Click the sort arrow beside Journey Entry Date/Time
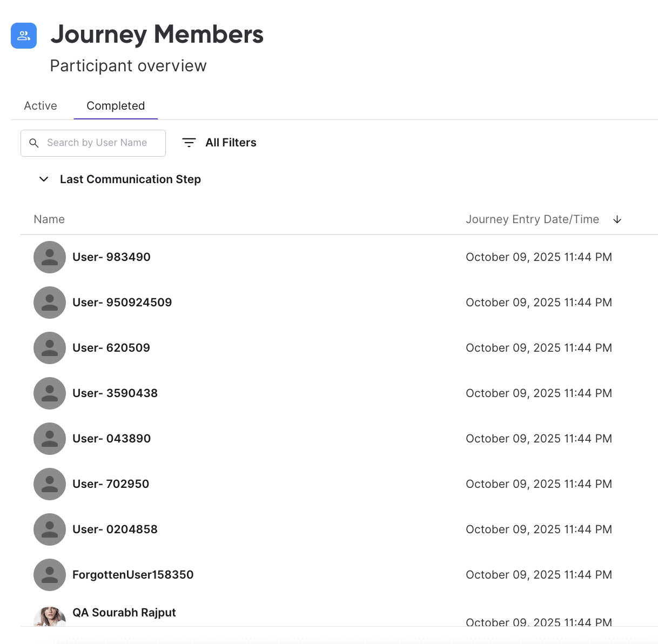Screen dimensions: 658x644 pyautogui.click(x=617, y=219)
